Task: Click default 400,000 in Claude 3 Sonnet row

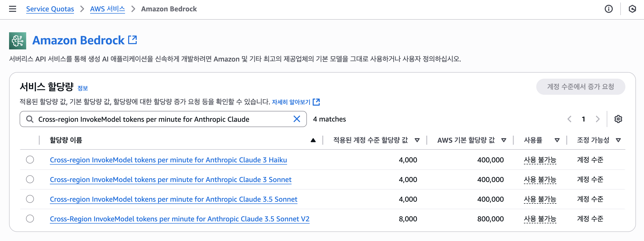Action: tap(490, 179)
